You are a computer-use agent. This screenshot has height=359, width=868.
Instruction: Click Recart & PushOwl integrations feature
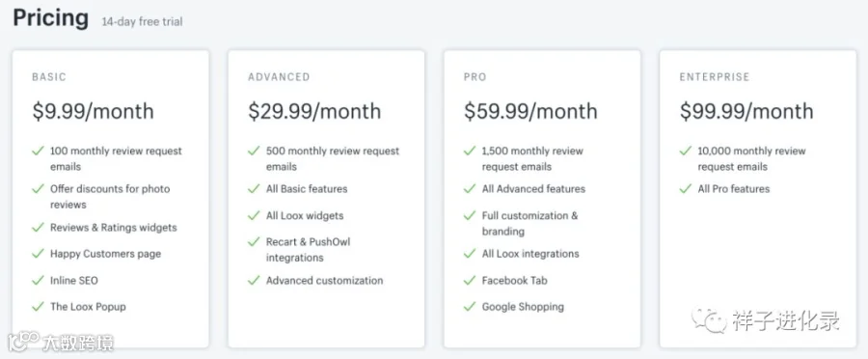309,250
